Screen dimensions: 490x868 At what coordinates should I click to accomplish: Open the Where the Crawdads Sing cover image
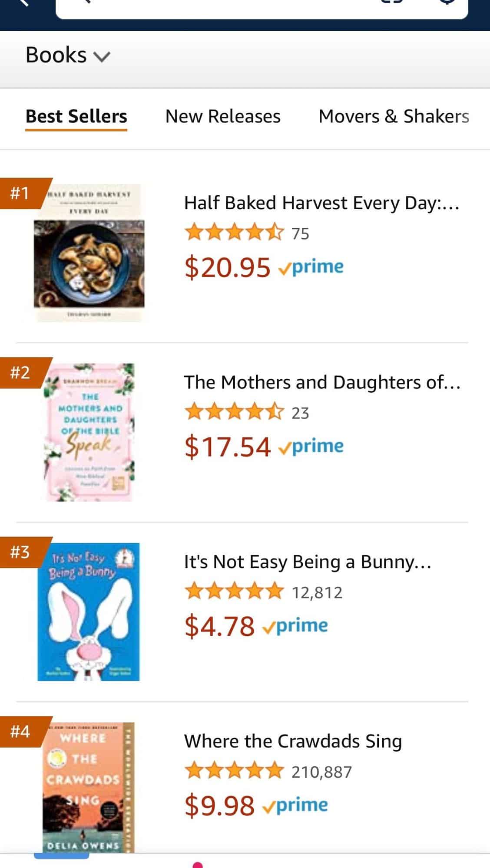[x=89, y=787]
